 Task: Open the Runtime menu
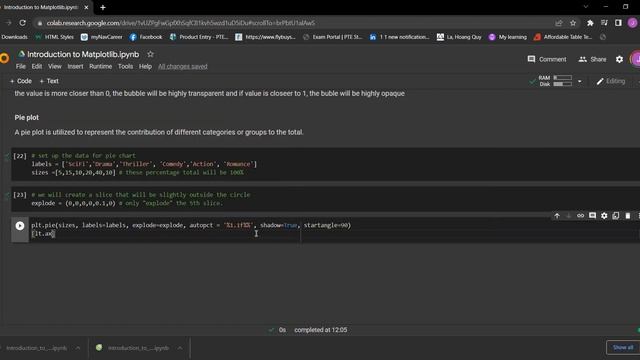[100, 66]
